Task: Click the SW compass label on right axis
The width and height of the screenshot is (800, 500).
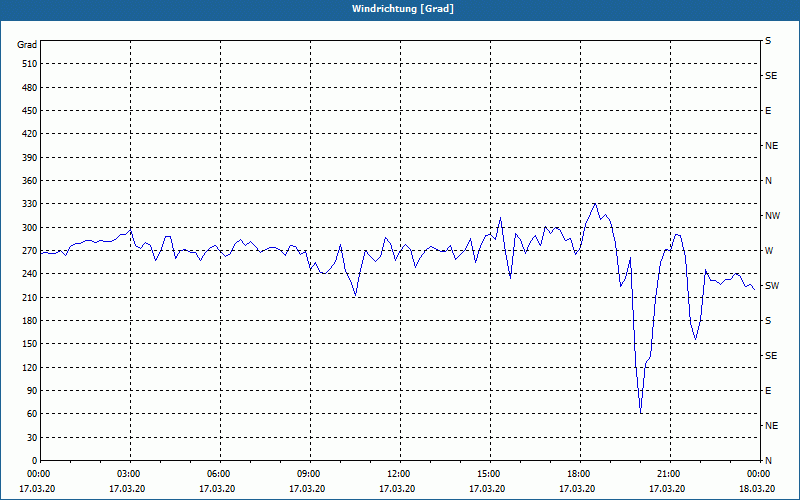Action: click(772, 286)
